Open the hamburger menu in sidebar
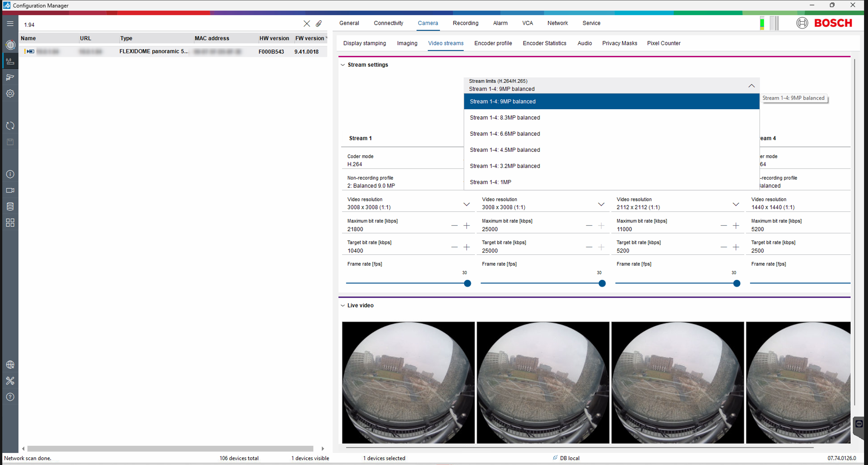 [x=10, y=24]
